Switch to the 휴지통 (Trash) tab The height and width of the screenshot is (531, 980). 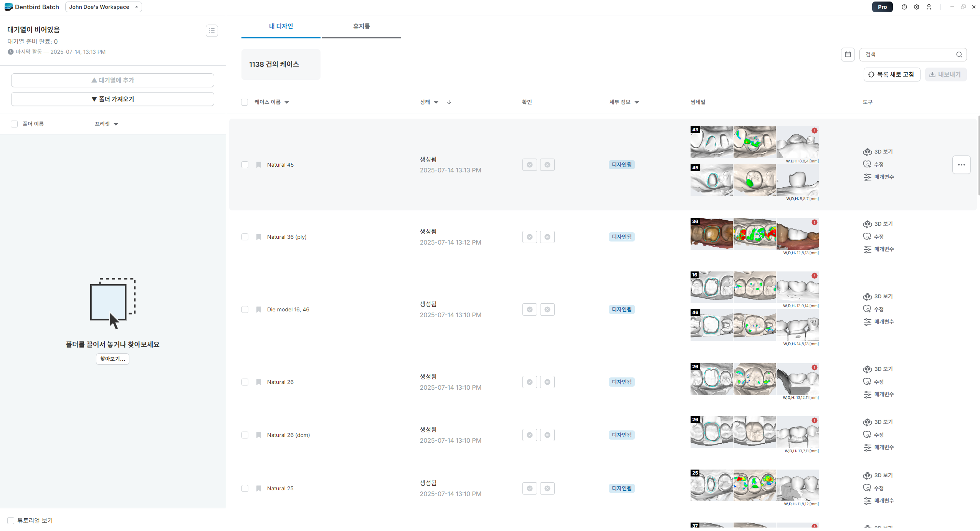pos(361,26)
